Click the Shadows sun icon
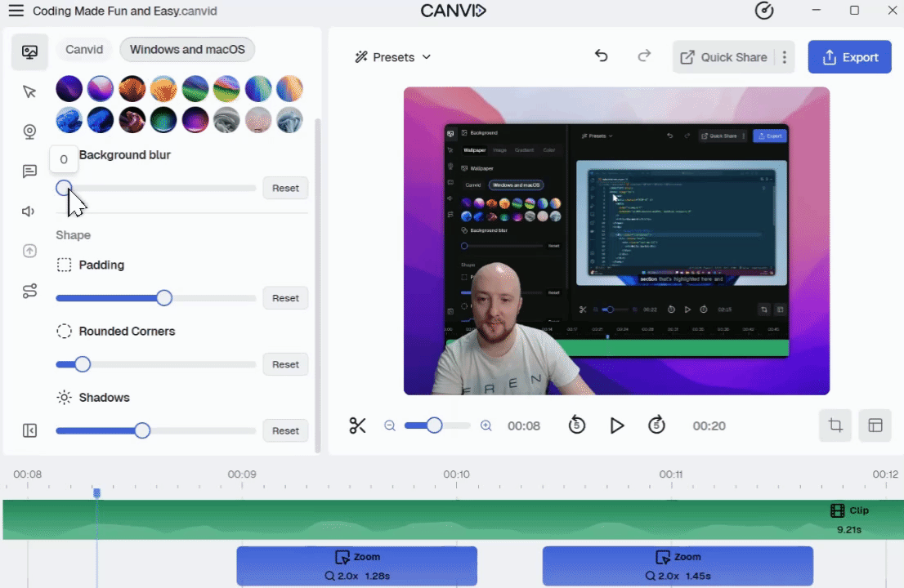The image size is (904, 588). 64,398
